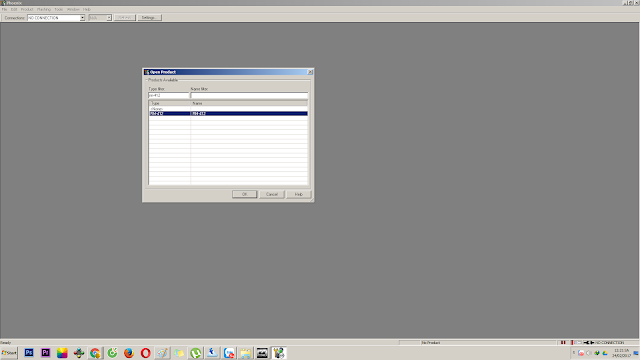Viewport: 640px width, 360px height.
Task: Open the sticky notes taskbar icon
Action: tap(179, 353)
